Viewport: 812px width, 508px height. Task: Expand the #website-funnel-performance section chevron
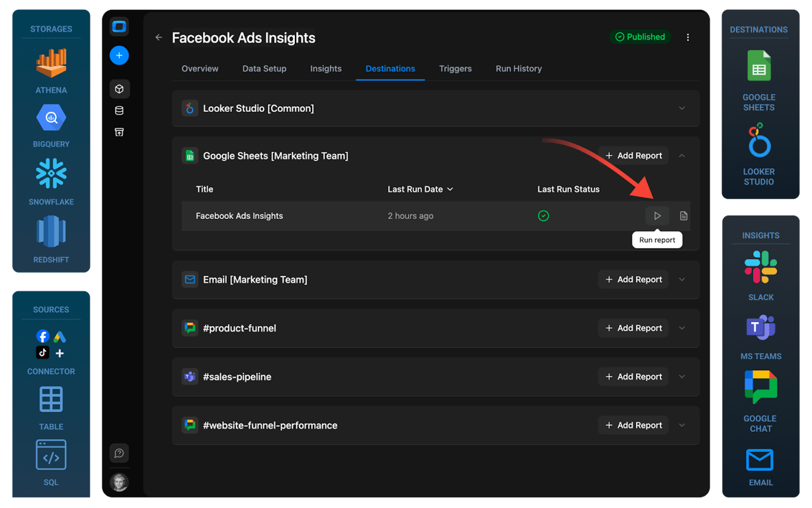(x=682, y=425)
